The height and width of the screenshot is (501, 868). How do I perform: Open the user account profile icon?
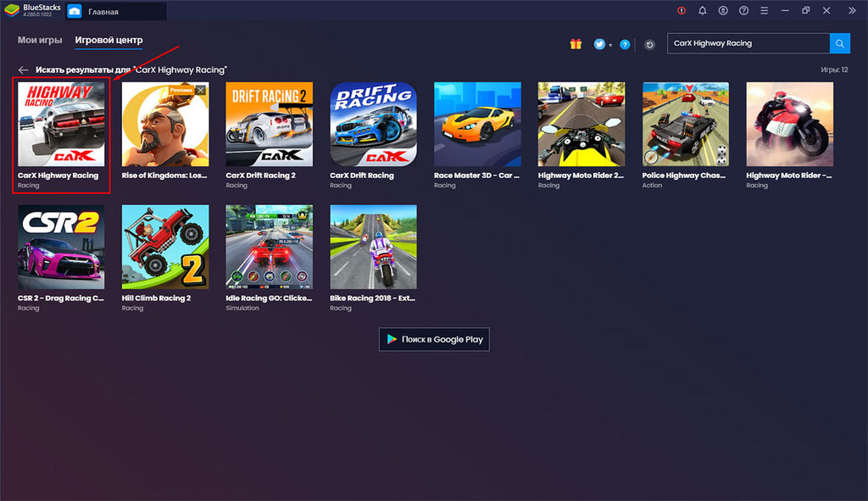point(723,10)
